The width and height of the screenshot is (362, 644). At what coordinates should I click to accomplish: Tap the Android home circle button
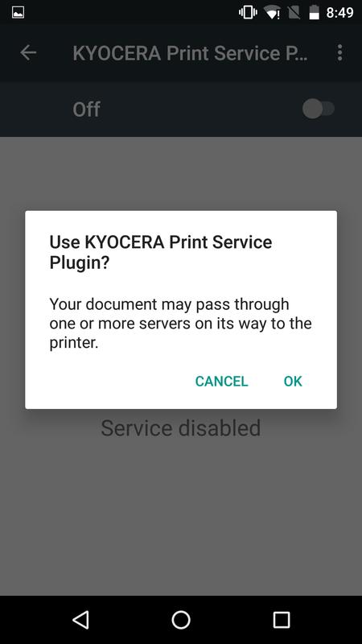(181, 619)
